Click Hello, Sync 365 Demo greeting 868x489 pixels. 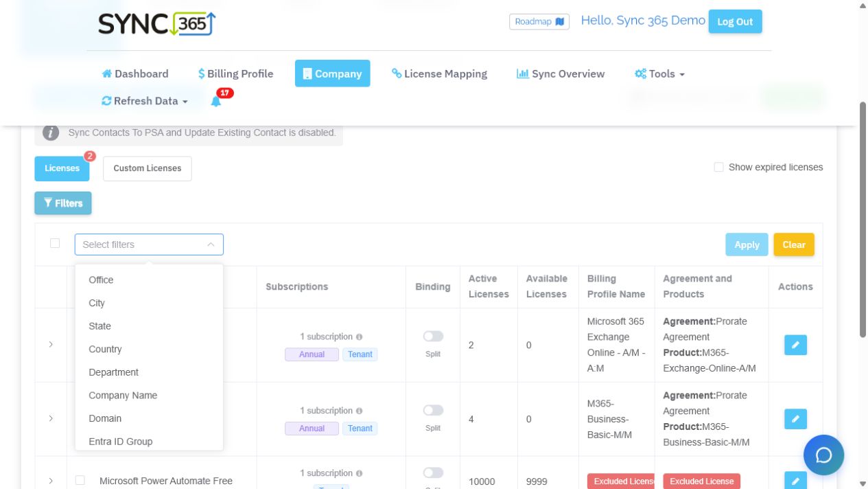click(643, 21)
